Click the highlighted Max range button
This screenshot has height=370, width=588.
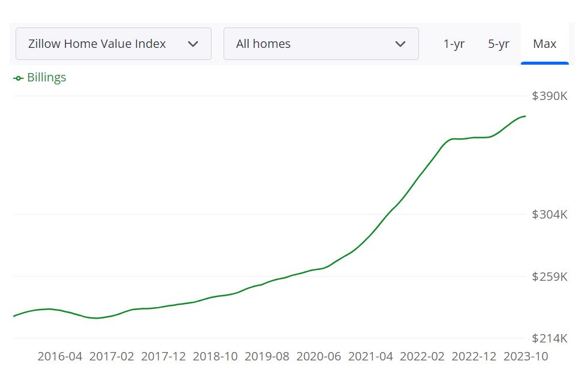[x=544, y=43]
